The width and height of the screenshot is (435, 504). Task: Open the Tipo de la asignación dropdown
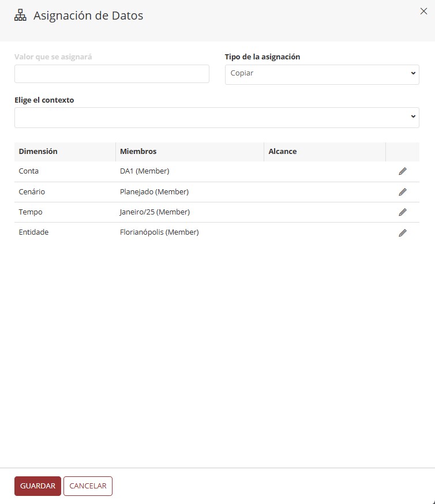(x=322, y=74)
